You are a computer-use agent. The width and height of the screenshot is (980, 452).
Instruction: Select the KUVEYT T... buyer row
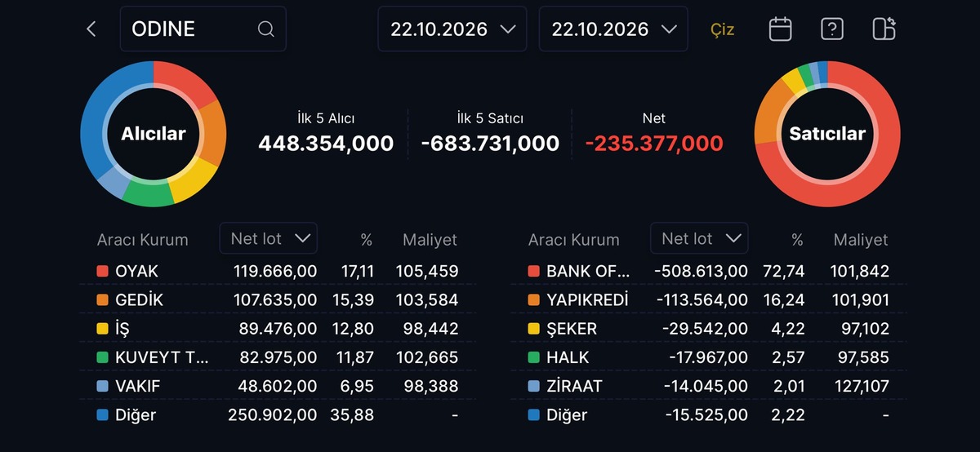[x=278, y=357]
